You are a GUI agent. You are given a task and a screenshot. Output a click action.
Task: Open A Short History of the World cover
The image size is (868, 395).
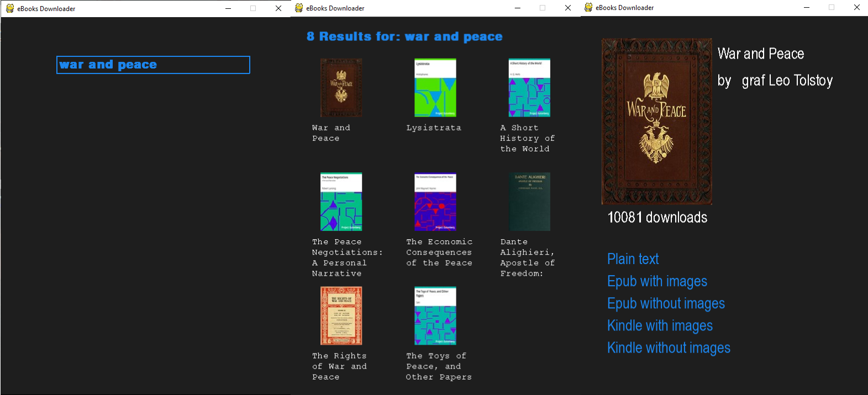529,88
